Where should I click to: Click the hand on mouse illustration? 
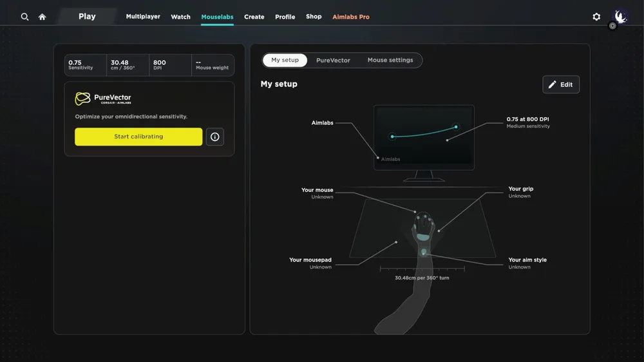tap(424, 227)
